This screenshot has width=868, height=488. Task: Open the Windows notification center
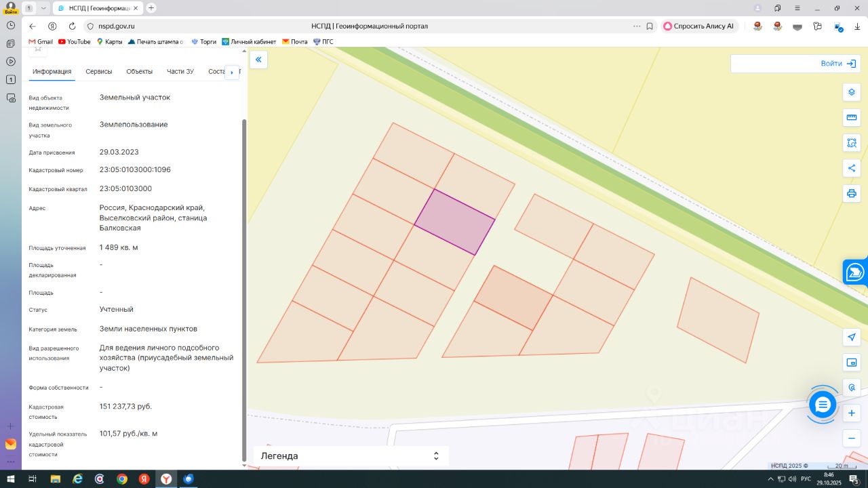854,479
